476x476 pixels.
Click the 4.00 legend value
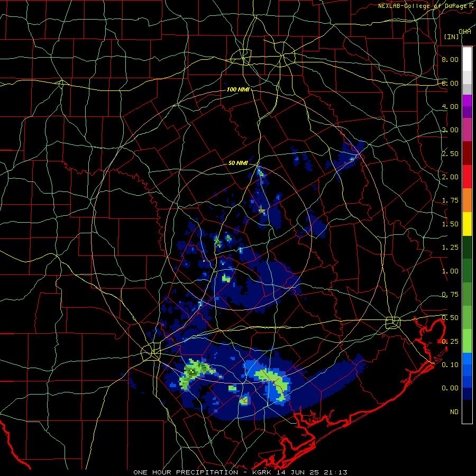pos(450,106)
